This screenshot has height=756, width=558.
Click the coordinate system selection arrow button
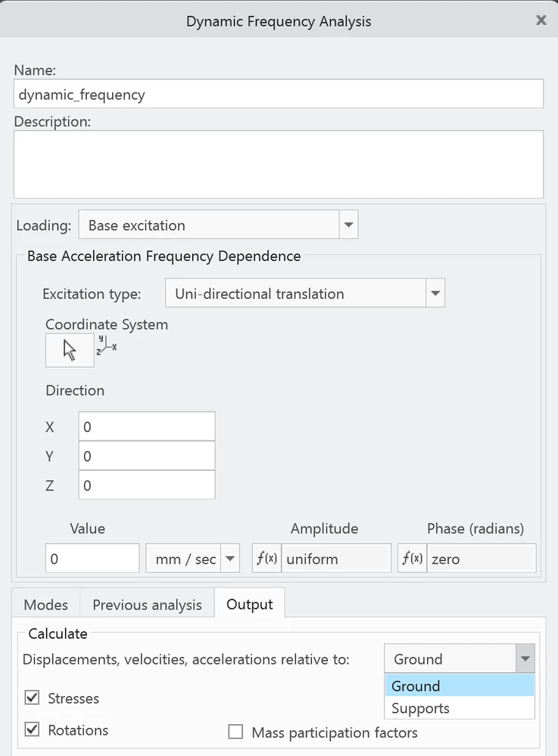(x=70, y=350)
